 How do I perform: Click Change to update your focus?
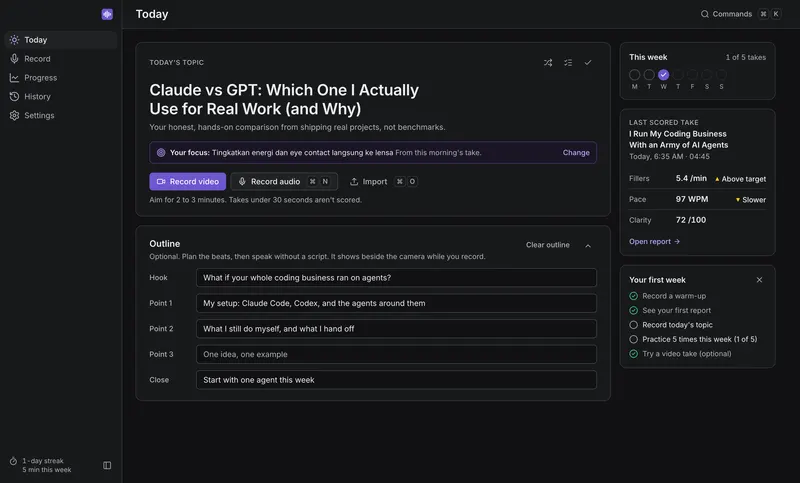[x=576, y=152]
